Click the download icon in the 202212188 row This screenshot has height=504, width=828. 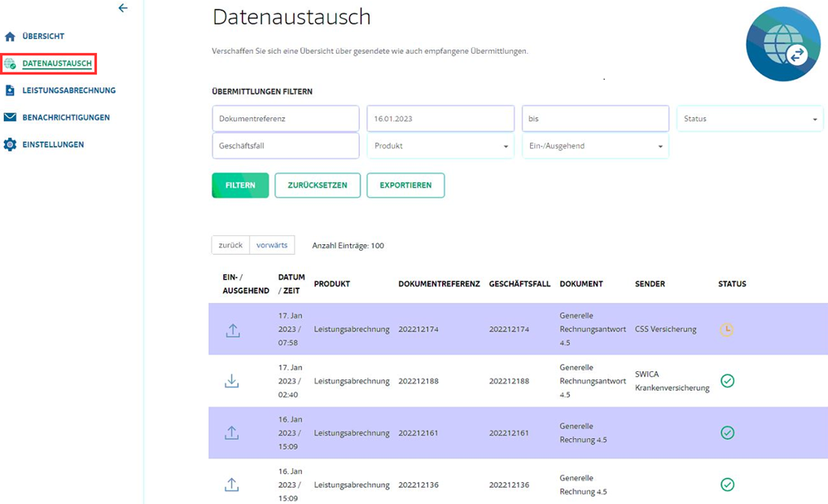point(232,381)
